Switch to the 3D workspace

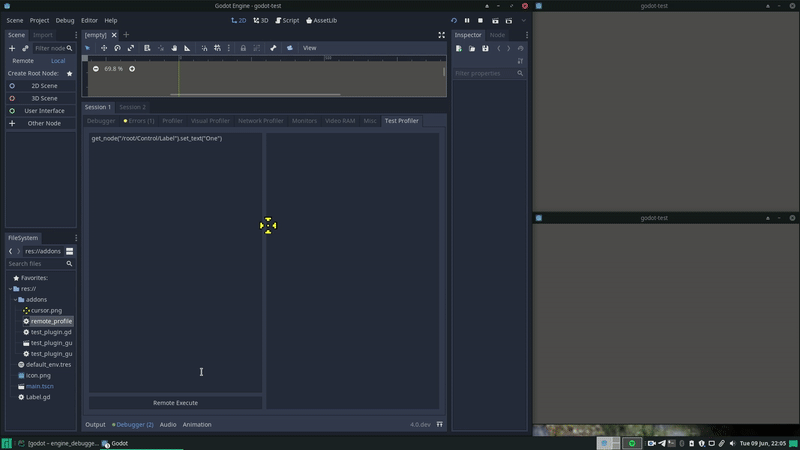click(261, 20)
